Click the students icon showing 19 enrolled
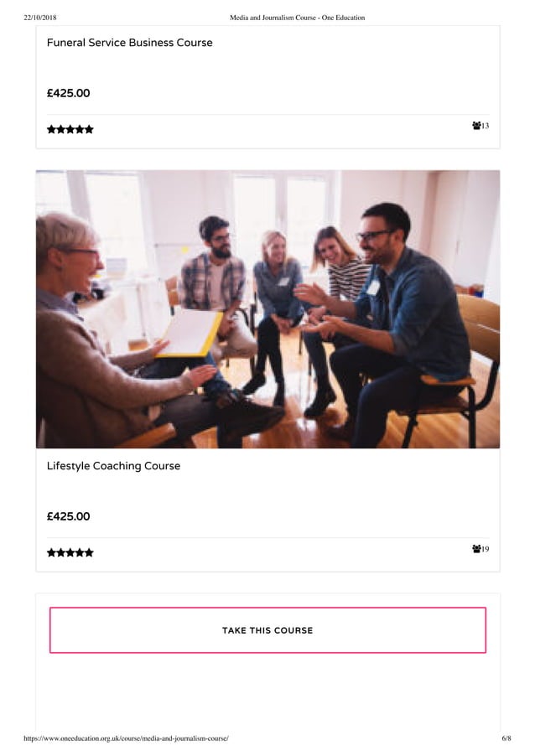 tap(476, 549)
